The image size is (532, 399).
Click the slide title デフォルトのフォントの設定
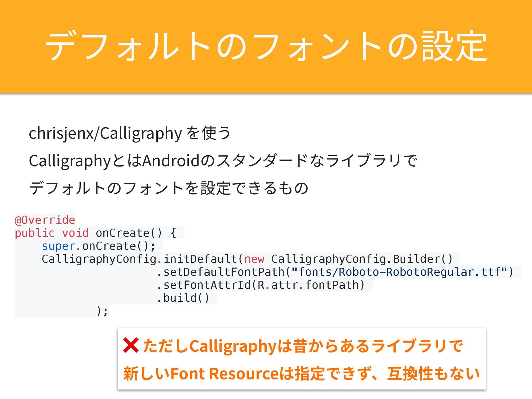click(265, 46)
